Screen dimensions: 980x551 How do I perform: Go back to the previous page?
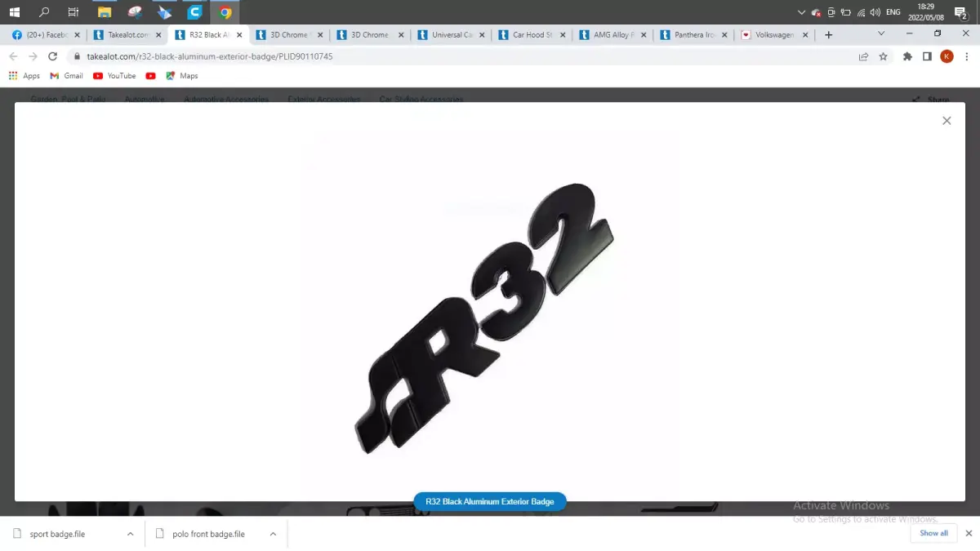pyautogui.click(x=13, y=56)
